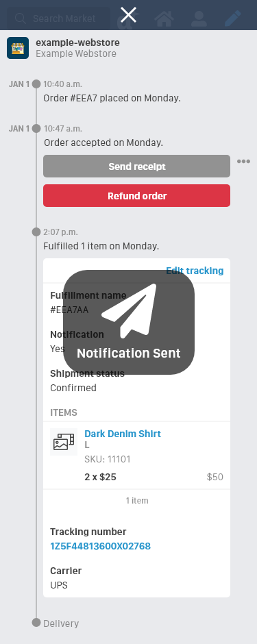Open the user profile icon

point(199,18)
